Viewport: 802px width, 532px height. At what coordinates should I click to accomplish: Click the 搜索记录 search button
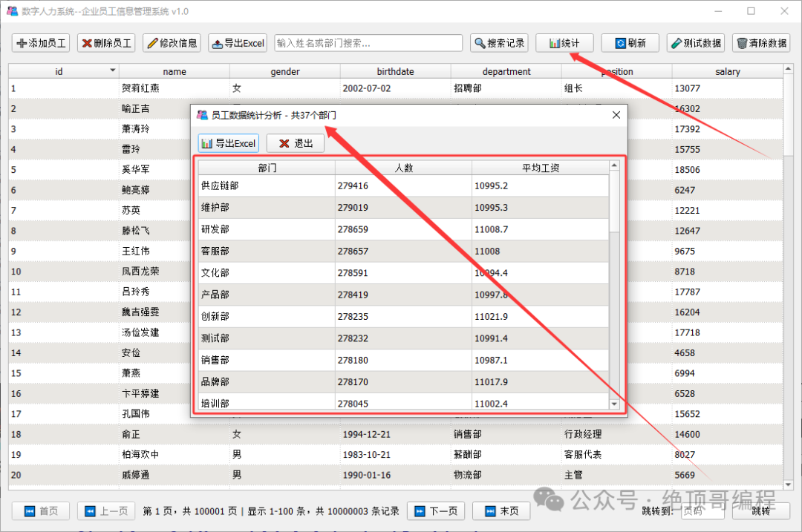tap(499, 44)
